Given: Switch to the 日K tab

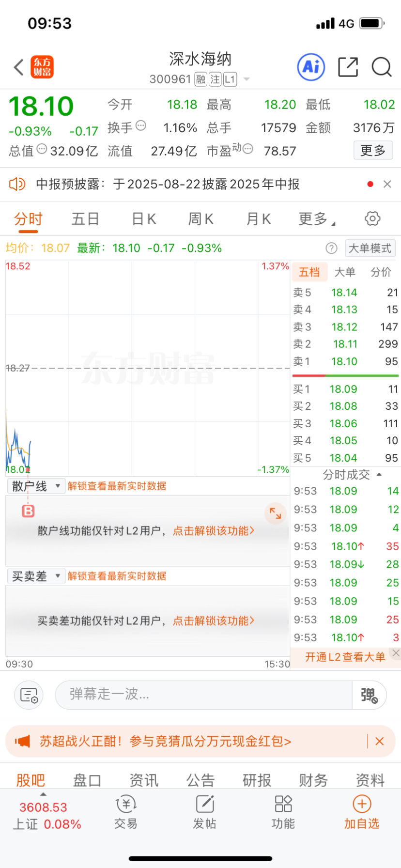Looking at the screenshot, I should click(x=144, y=219).
